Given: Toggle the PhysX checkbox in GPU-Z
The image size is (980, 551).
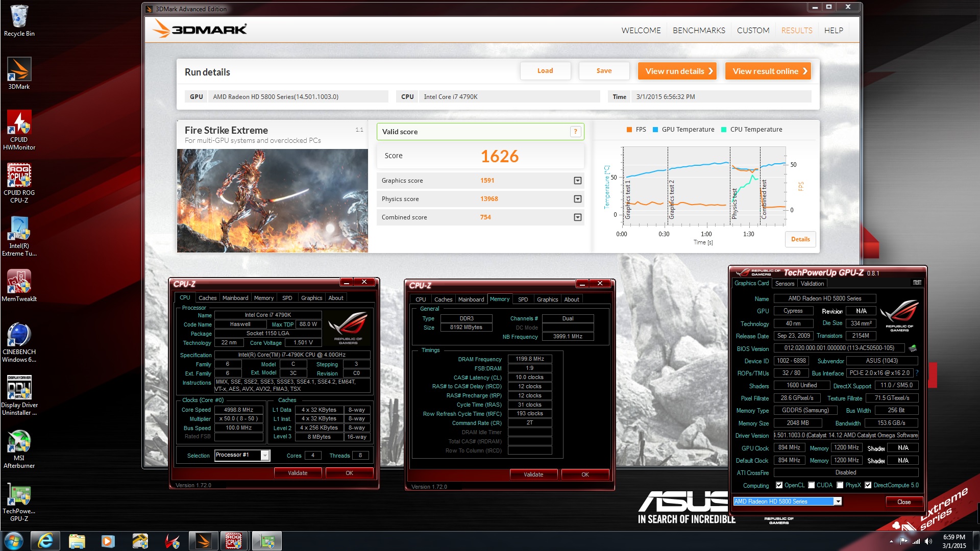Looking at the screenshot, I should 840,485.
